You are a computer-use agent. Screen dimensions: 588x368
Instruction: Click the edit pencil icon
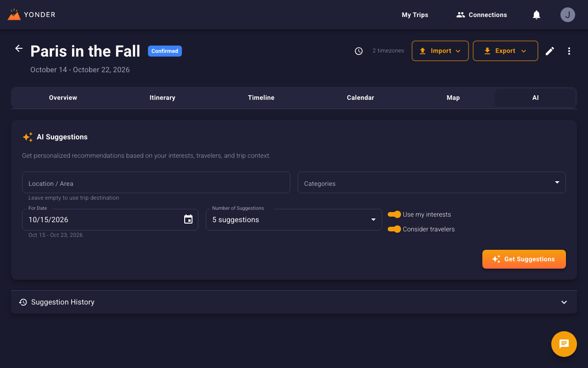[549, 51]
